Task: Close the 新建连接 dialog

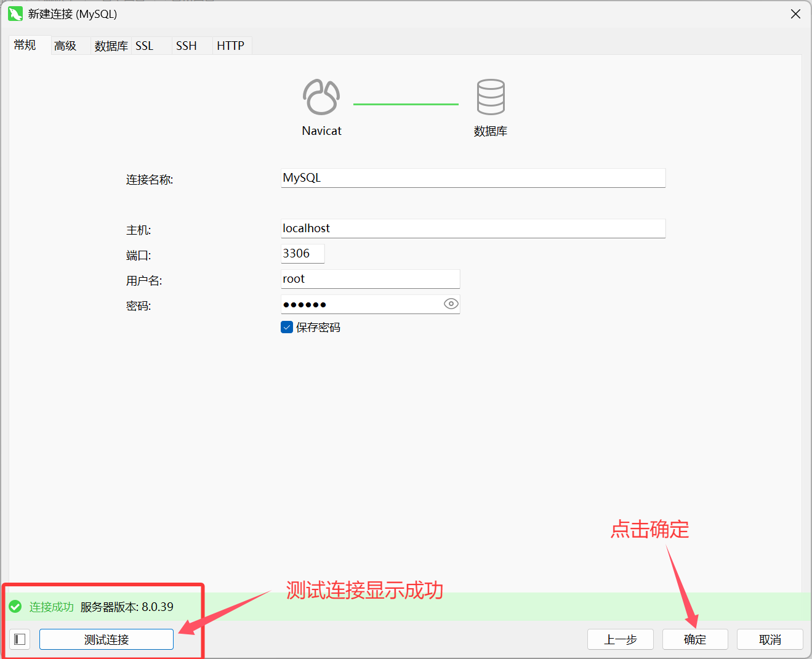Action: coord(796,14)
